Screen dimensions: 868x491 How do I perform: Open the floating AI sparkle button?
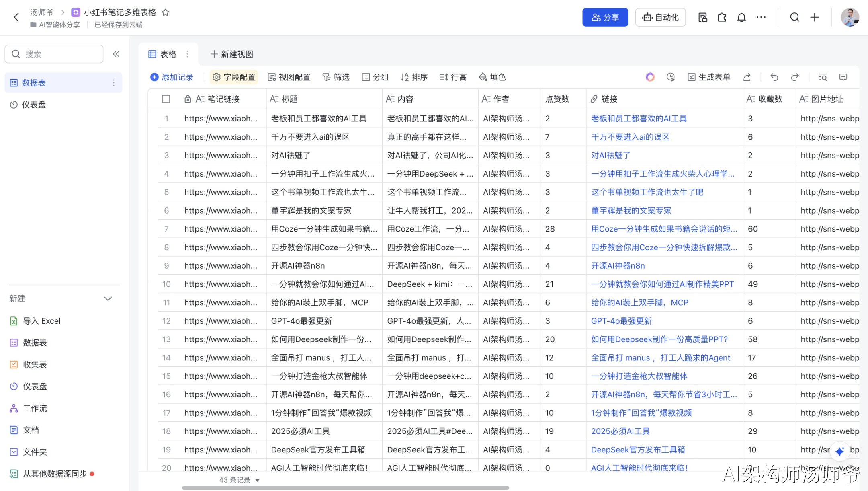click(x=839, y=451)
